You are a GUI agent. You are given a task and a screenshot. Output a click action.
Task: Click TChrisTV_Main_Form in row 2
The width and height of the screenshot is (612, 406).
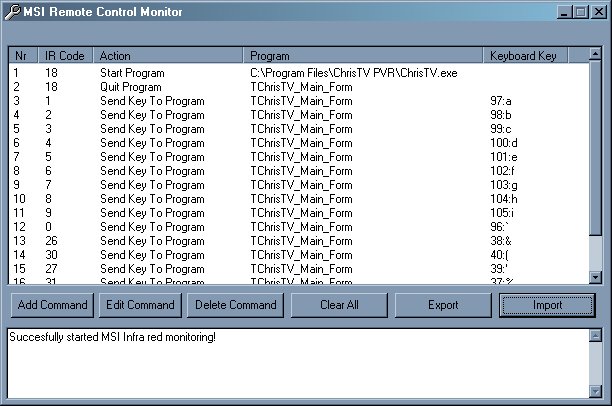click(x=301, y=87)
